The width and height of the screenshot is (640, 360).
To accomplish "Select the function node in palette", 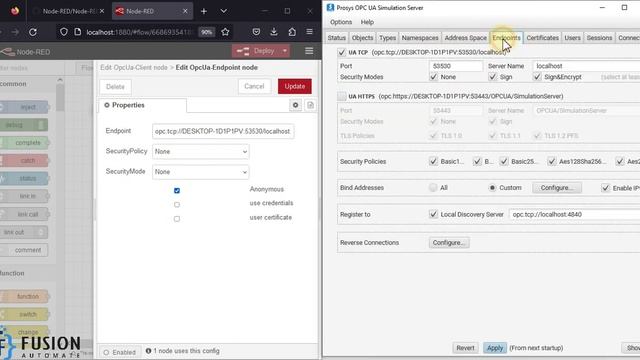I will [x=24, y=296].
